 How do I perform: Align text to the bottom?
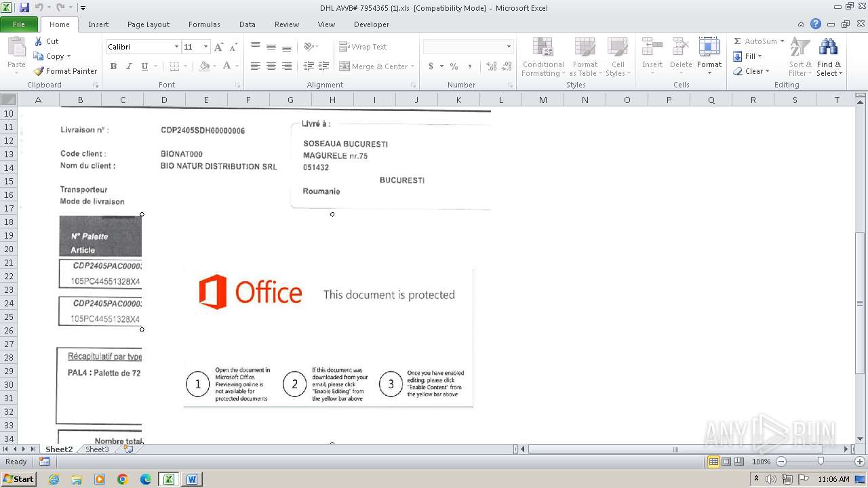(x=287, y=47)
